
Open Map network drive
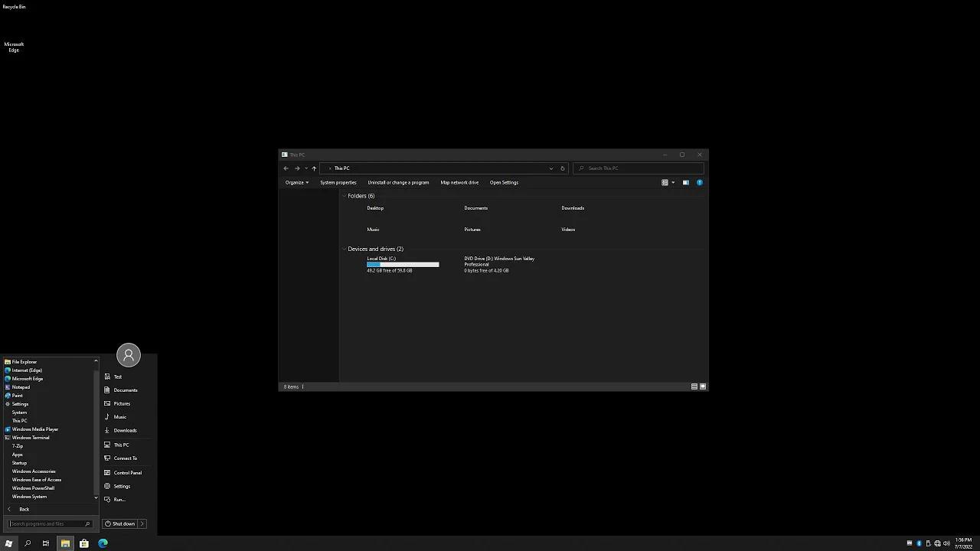click(x=459, y=182)
